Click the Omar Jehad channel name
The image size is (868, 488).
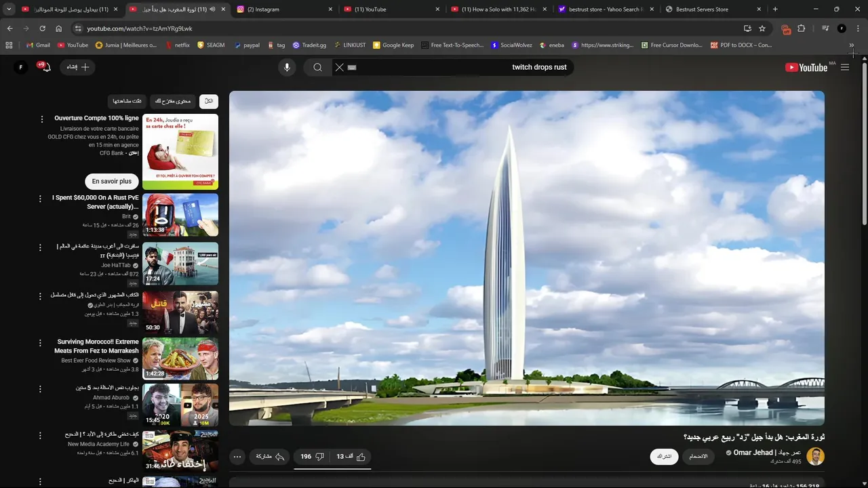[x=767, y=452]
